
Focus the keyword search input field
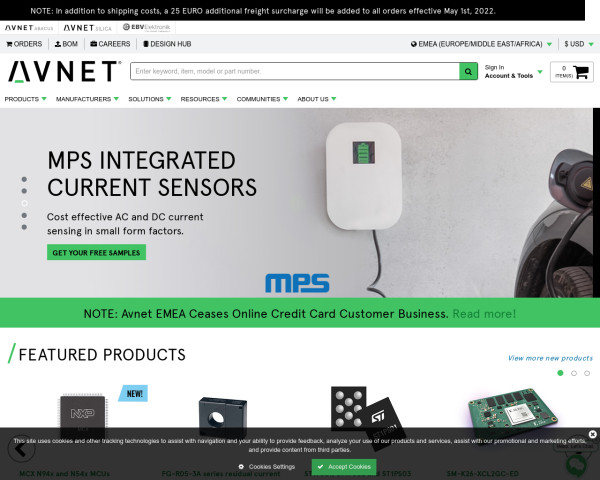point(295,71)
